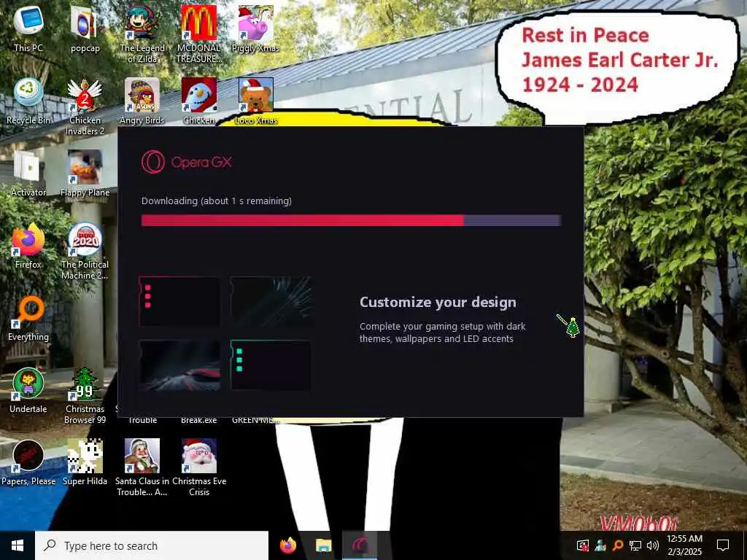Open the Christmas Eve Crisis icon
The height and width of the screenshot is (560, 747).
pos(198,467)
